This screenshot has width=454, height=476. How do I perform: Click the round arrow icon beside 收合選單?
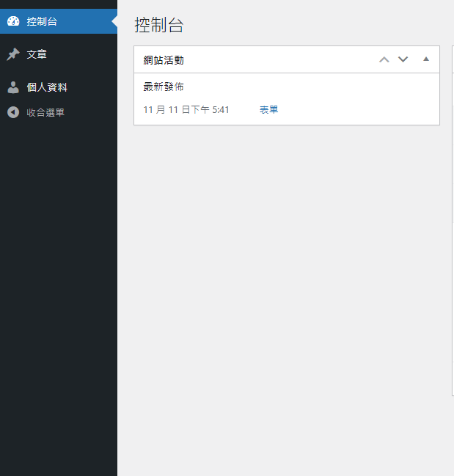12,112
